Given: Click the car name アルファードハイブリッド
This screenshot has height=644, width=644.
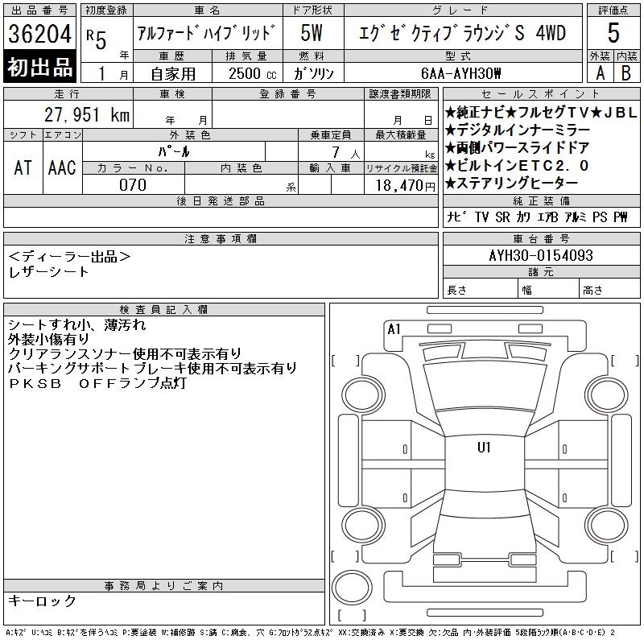Looking at the screenshot, I should click(x=207, y=33).
